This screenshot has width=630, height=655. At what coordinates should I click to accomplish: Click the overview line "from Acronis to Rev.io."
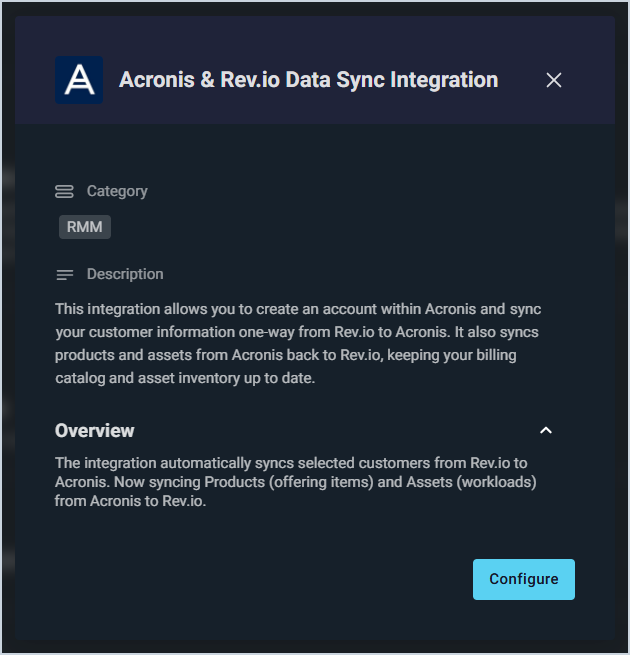130,502
